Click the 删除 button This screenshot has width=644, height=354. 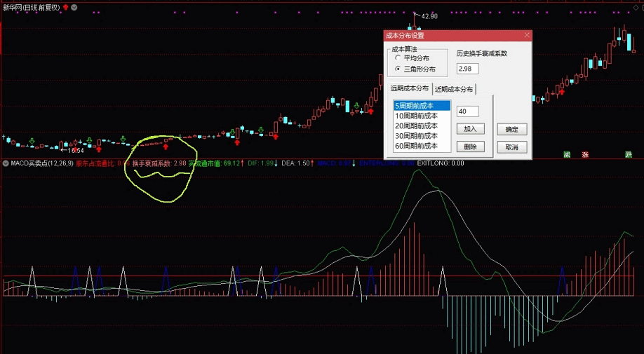coord(470,147)
